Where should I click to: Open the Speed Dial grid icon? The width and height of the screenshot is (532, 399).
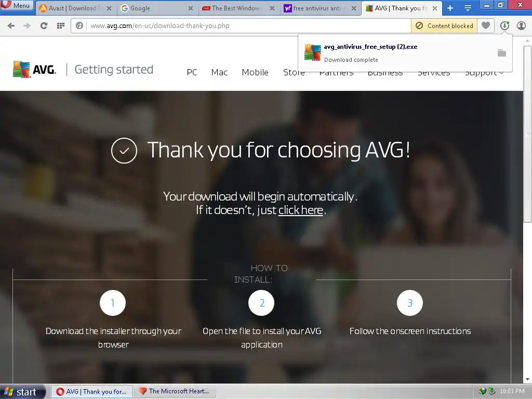[x=61, y=25]
